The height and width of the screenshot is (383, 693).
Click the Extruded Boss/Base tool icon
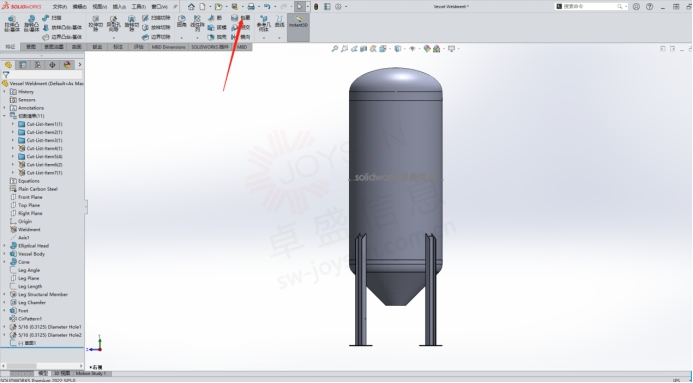(x=12, y=24)
